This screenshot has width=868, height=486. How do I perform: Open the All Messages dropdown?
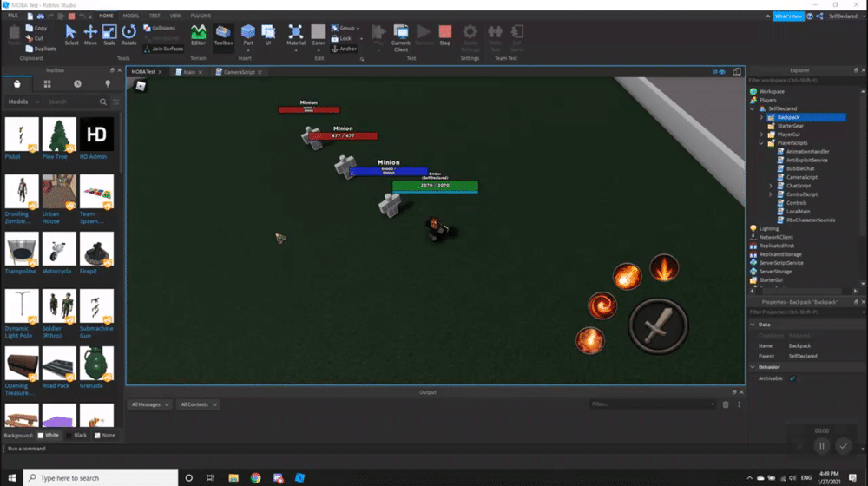tap(150, 404)
